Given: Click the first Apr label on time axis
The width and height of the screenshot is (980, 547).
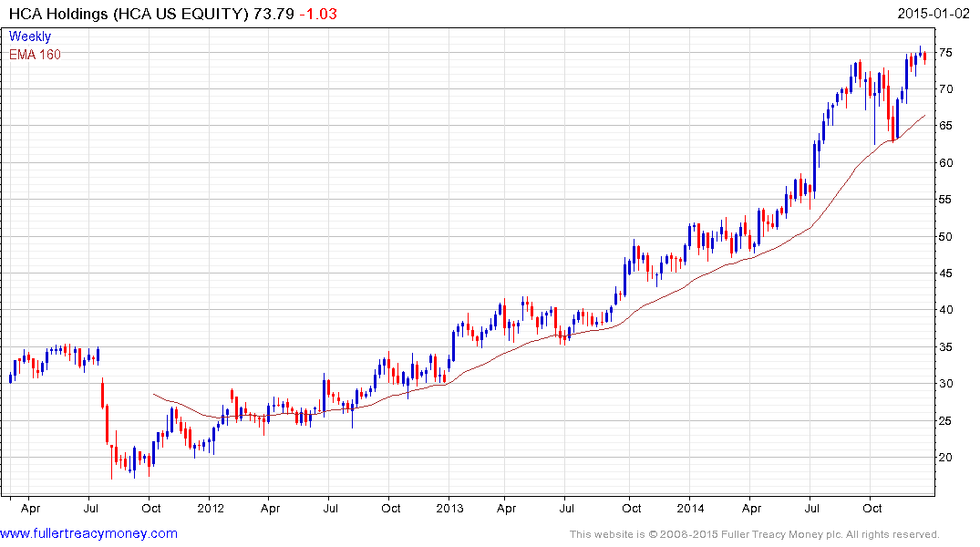Looking at the screenshot, I should click(x=30, y=508).
